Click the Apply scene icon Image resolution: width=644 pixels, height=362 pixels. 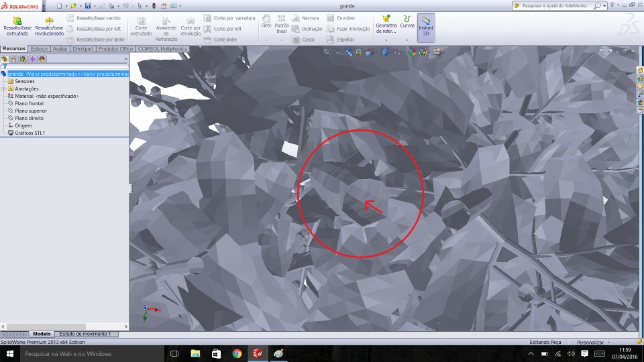point(423,52)
